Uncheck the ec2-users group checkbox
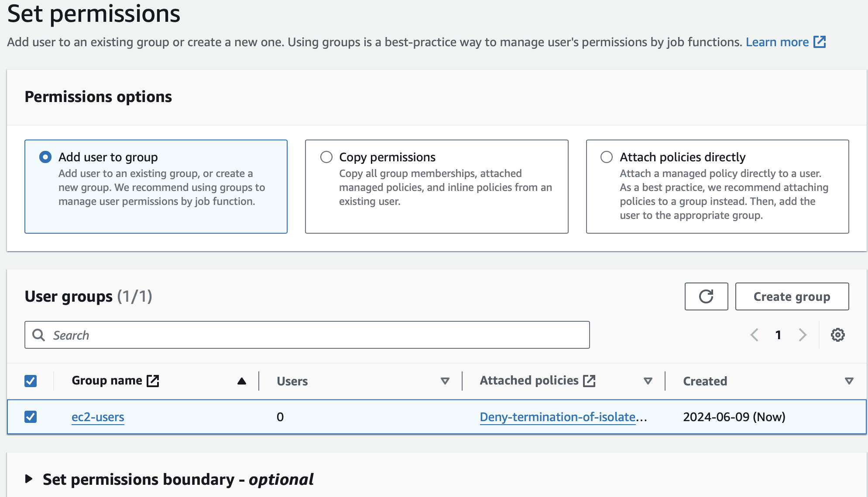The width and height of the screenshot is (868, 497). (x=31, y=417)
